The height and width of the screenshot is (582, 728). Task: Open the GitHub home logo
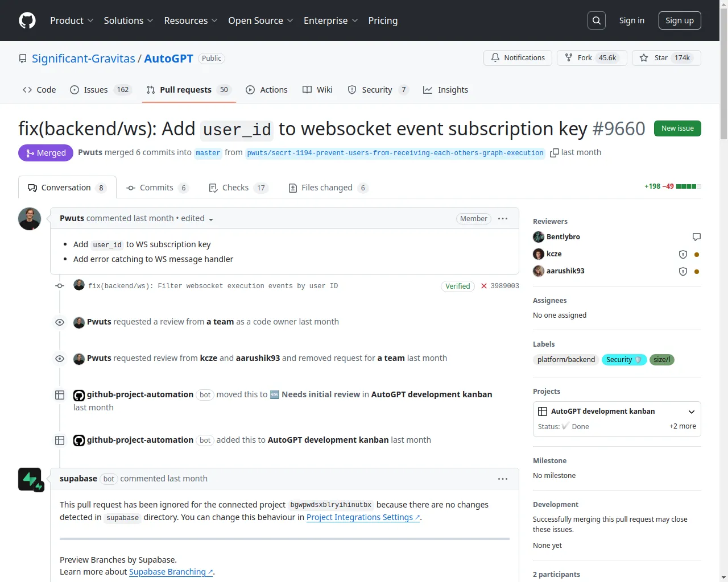pos(27,20)
